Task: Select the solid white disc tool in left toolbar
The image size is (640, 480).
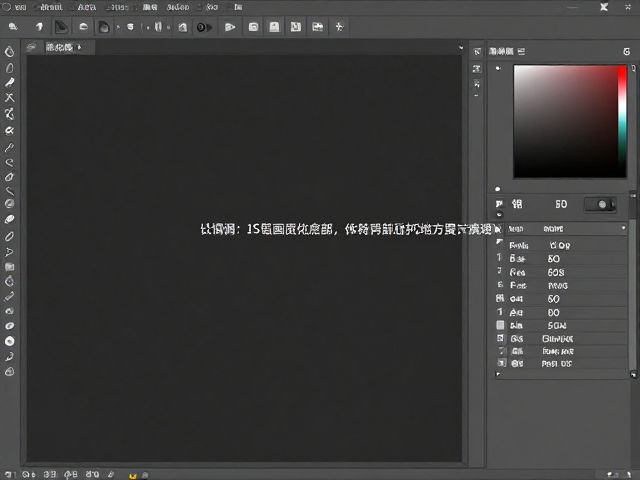Action: coord(9,341)
